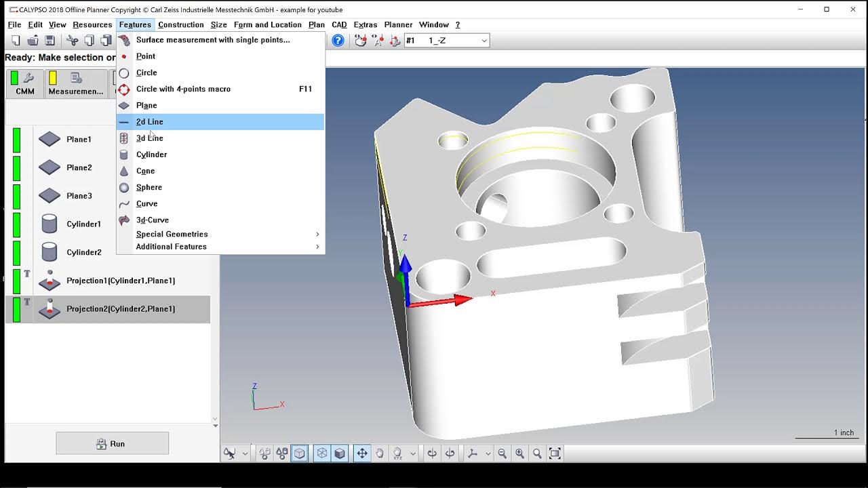Choose '3d-Curve' from Features menu
868x488 pixels.
click(x=220, y=220)
